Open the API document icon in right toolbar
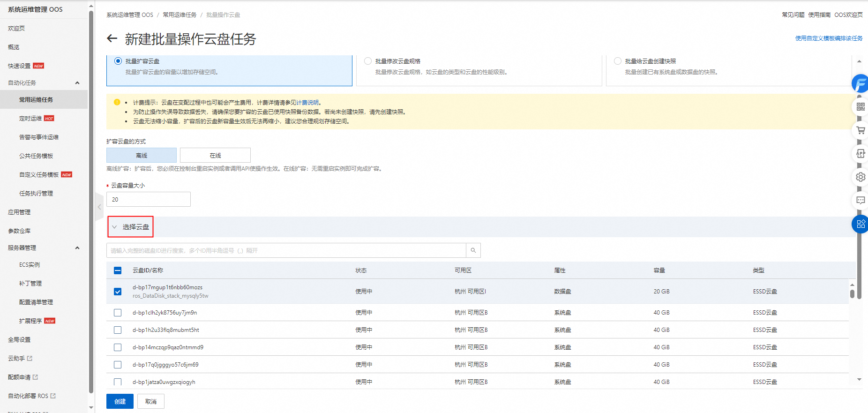Image resolution: width=868 pixels, height=413 pixels. (x=861, y=154)
